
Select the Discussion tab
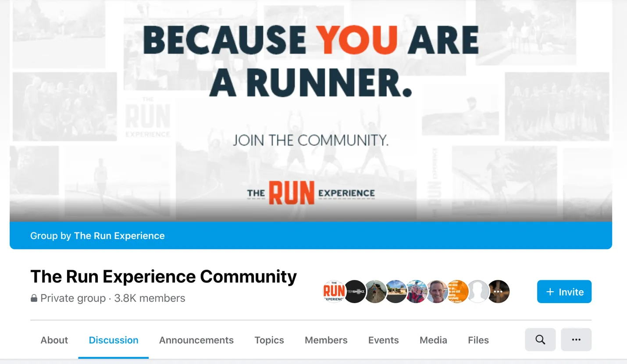pos(114,340)
